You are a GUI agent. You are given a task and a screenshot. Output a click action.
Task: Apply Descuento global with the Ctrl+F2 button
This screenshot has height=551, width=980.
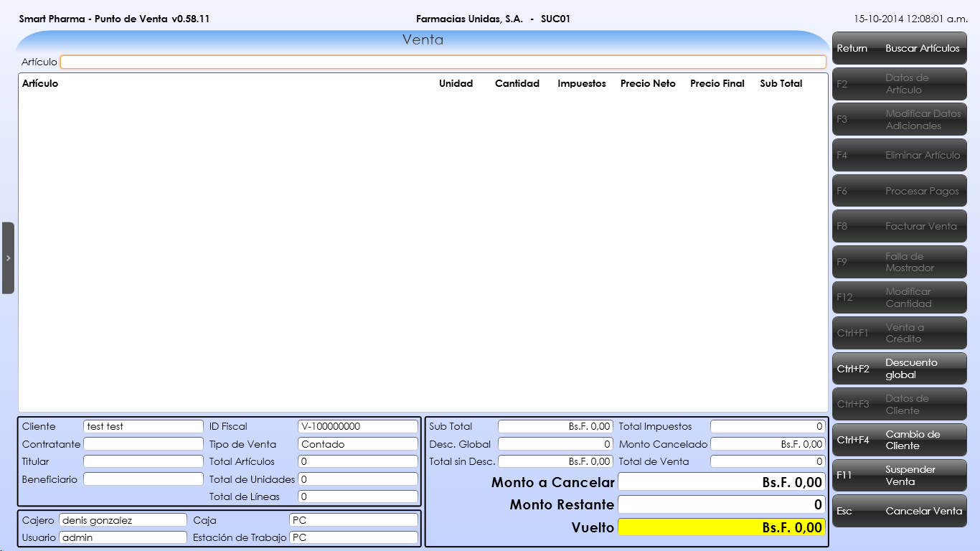coord(899,369)
